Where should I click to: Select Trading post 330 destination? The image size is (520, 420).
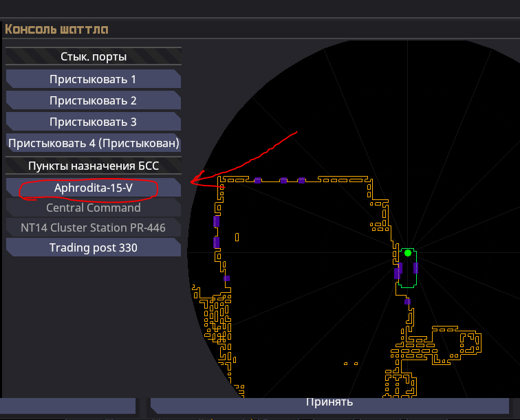point(93,247)
